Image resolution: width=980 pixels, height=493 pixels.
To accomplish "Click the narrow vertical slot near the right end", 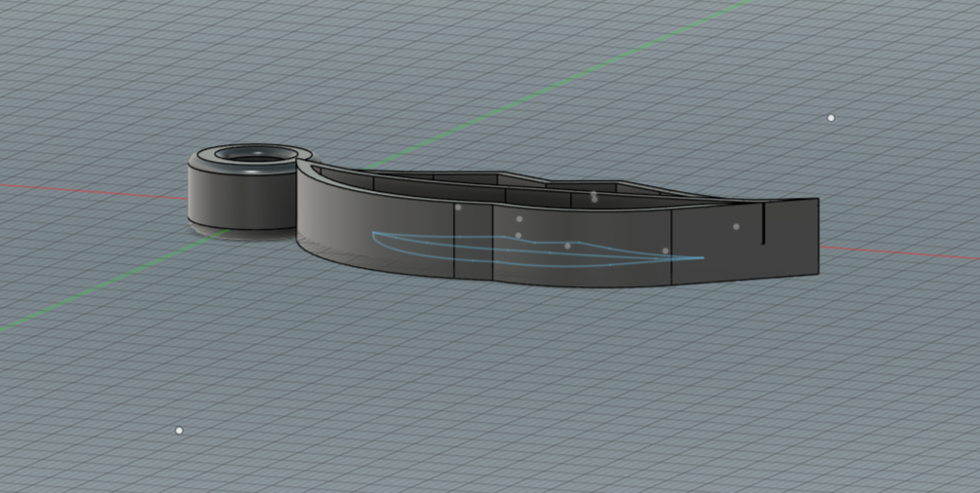I will 764,224.
